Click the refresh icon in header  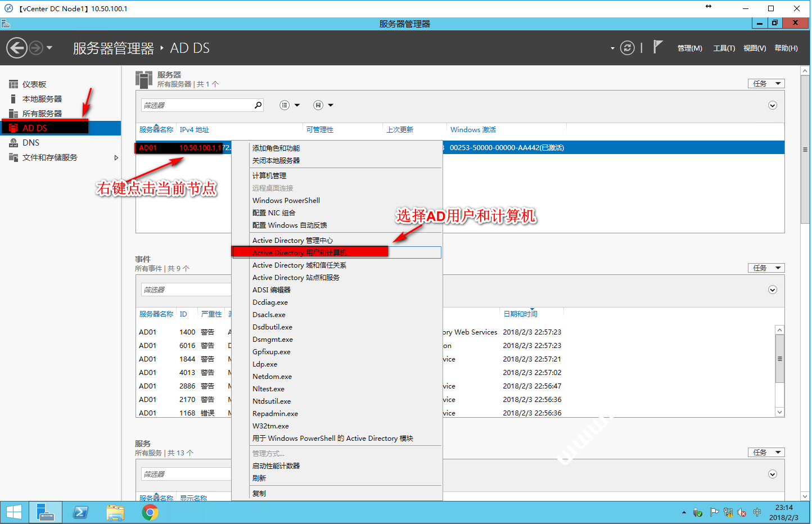627,48
